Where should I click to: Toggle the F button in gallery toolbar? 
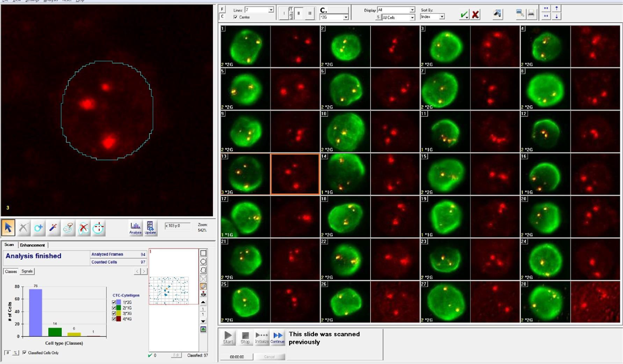[223, 9]
